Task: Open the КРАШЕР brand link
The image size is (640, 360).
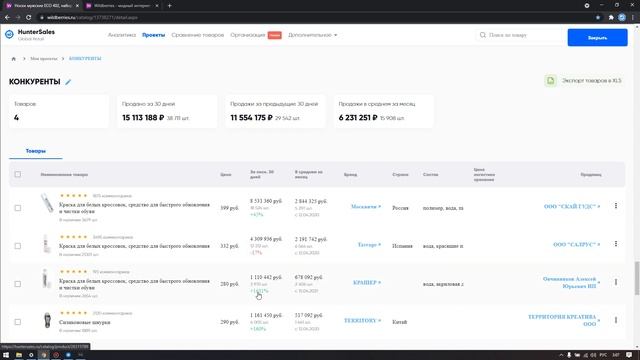Action: pos(367,282)
